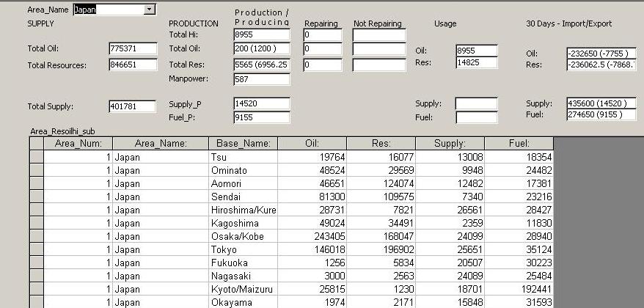Click the Base_Name cell Tsu
Image resolution: width=644 pixels, height=308 pixels.
pyautogui.click(x=243, y=157)
